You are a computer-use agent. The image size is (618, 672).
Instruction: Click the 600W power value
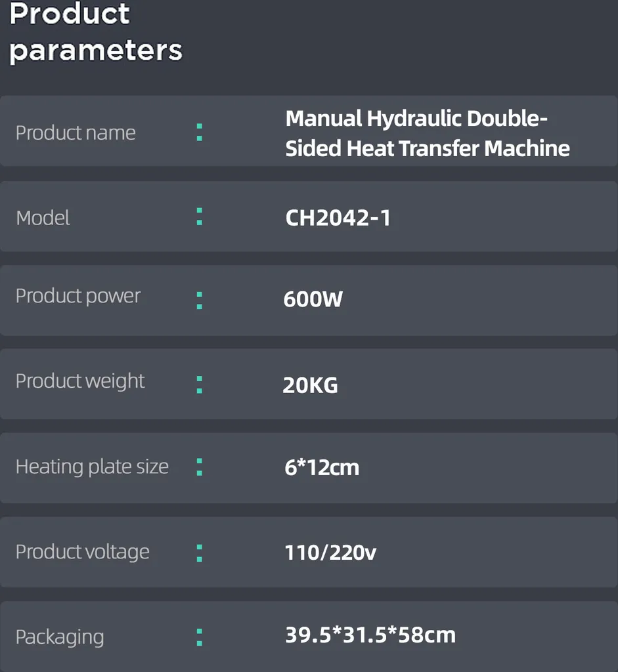click(x=313, y=299)
